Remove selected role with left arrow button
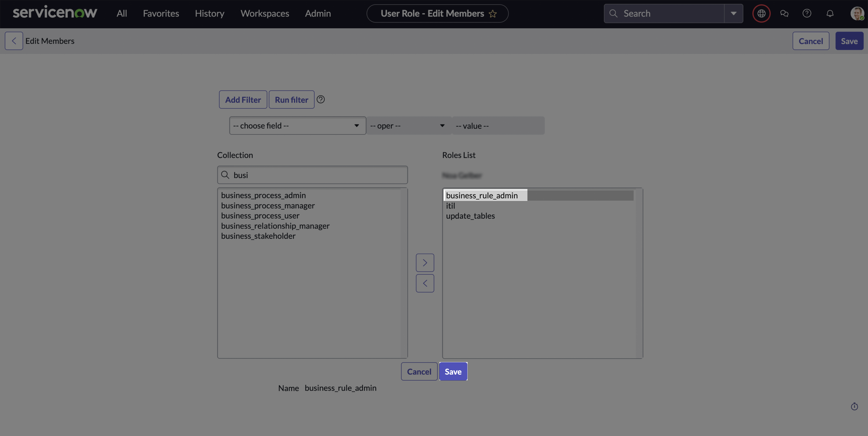868x436 pixels. tap(425, 283)
